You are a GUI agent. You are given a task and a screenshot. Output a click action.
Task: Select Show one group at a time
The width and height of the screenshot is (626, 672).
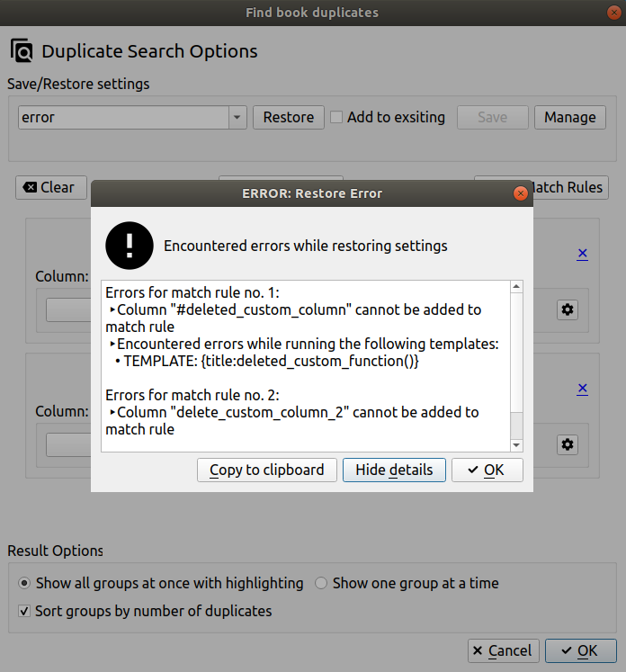point(321,583)
